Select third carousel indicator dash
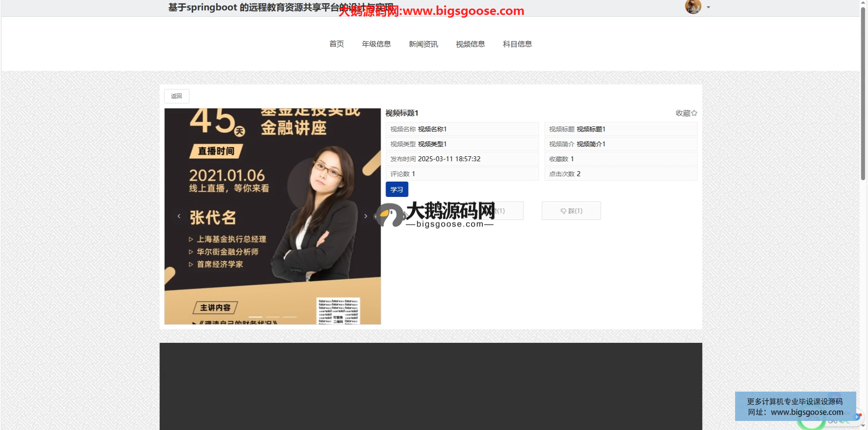The height and width of the screenshot is (430, 868). (x=290, y=317)
